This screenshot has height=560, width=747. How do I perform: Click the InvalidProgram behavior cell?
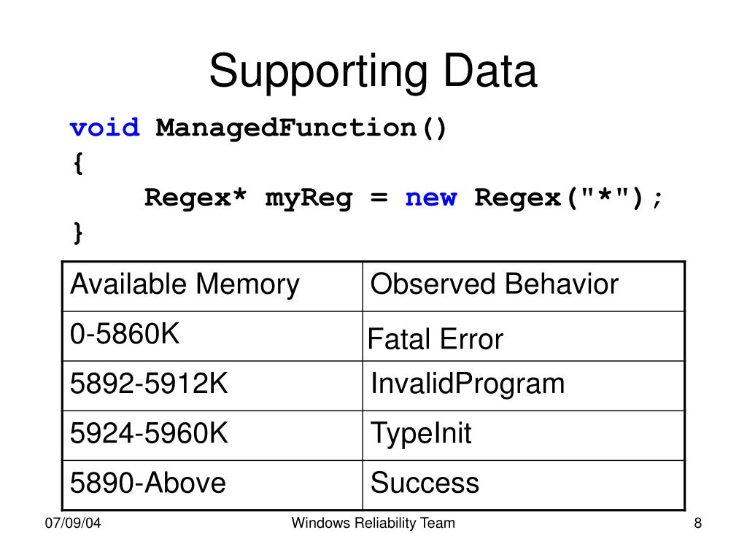524,386
